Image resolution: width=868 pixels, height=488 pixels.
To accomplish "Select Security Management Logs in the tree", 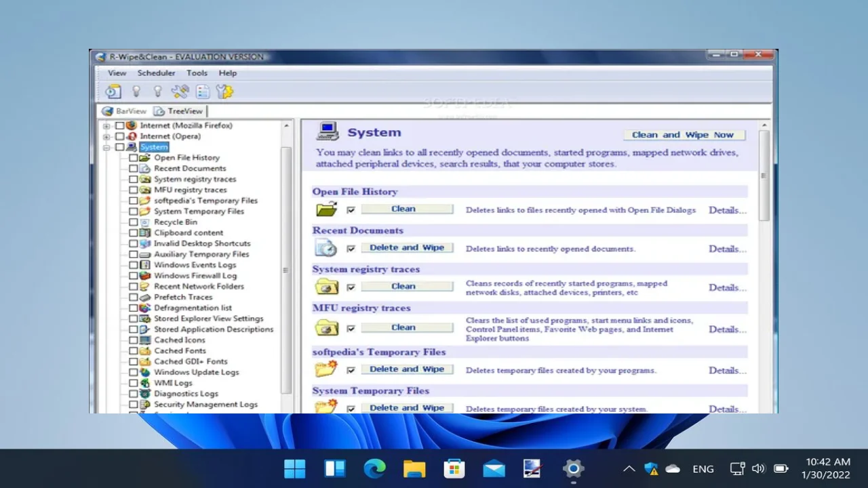I will tap(205, 405).
